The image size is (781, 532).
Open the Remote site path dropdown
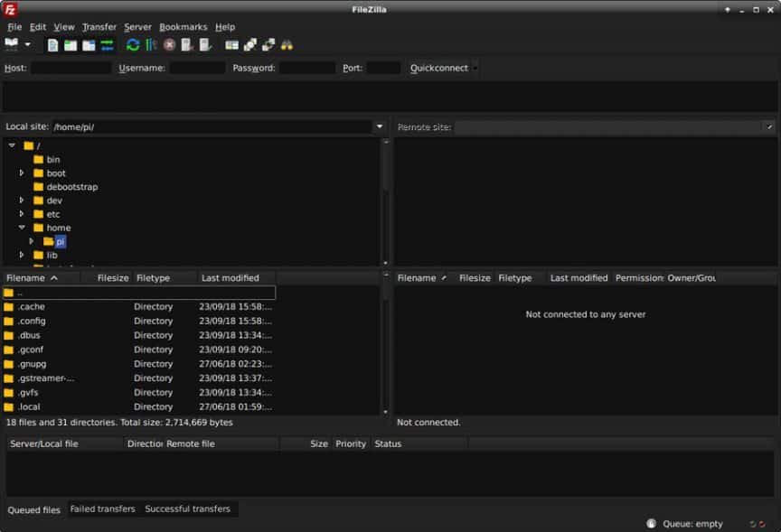[x=769, y=126]
